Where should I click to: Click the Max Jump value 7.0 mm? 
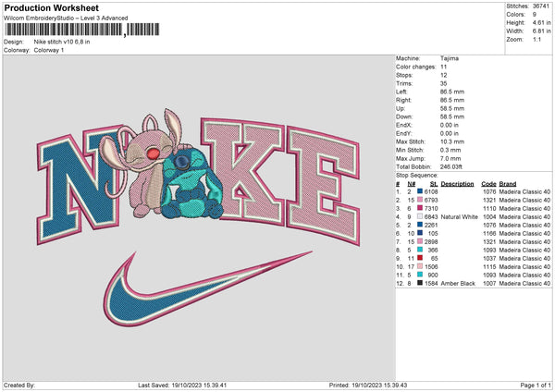(x=450, y=158)
